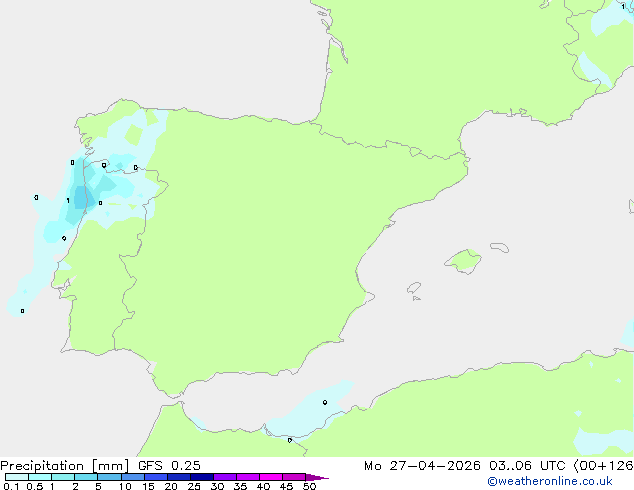Select the 2–5 mm legend color swatch
This screenshot has height=490, width=634.
pyautogui.click(x=86, y=477)
